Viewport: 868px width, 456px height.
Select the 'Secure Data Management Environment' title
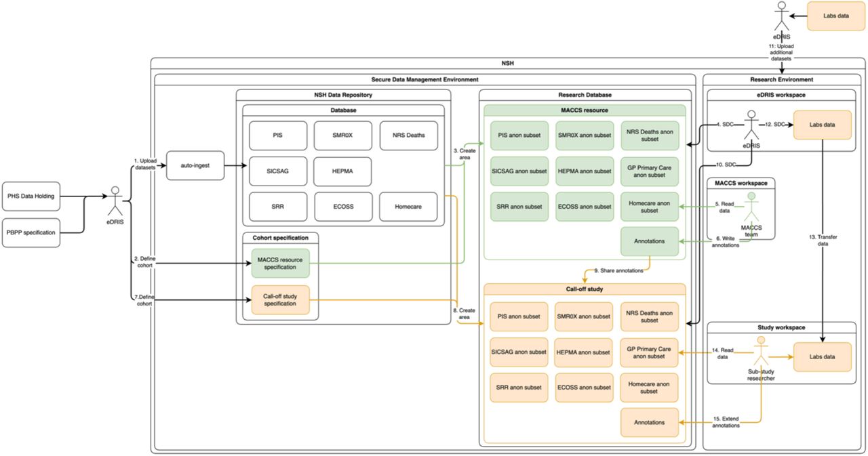click(x=425, y=80)
